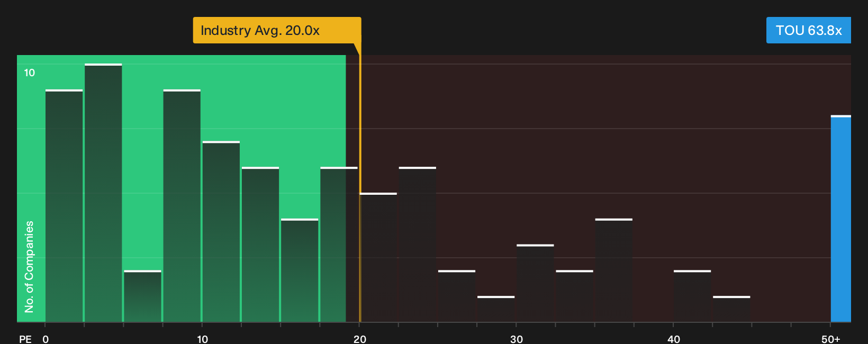Click the bar starting at PE 35
Image resolution: width=868 pixels, height=344 pixels.
click(x=614, y=270)
